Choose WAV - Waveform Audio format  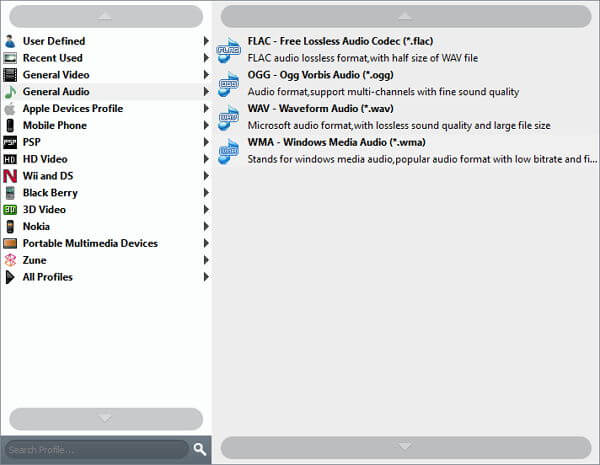point(406,117)
